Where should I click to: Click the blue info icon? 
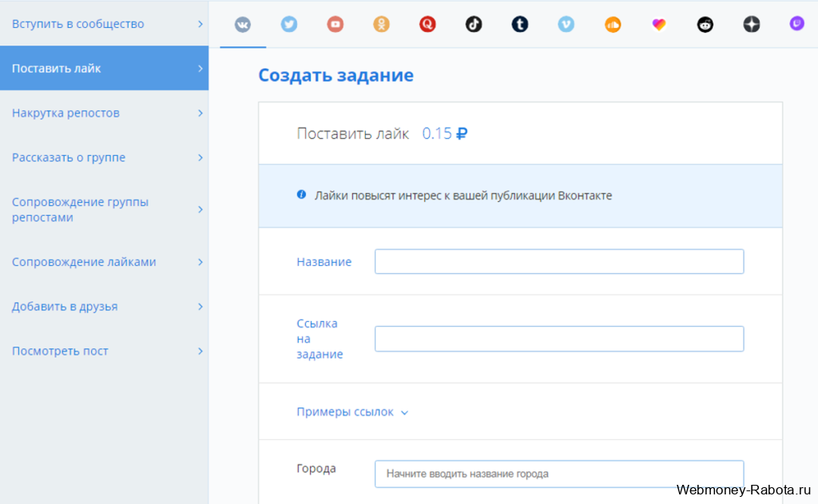click(x=301, y=195)
